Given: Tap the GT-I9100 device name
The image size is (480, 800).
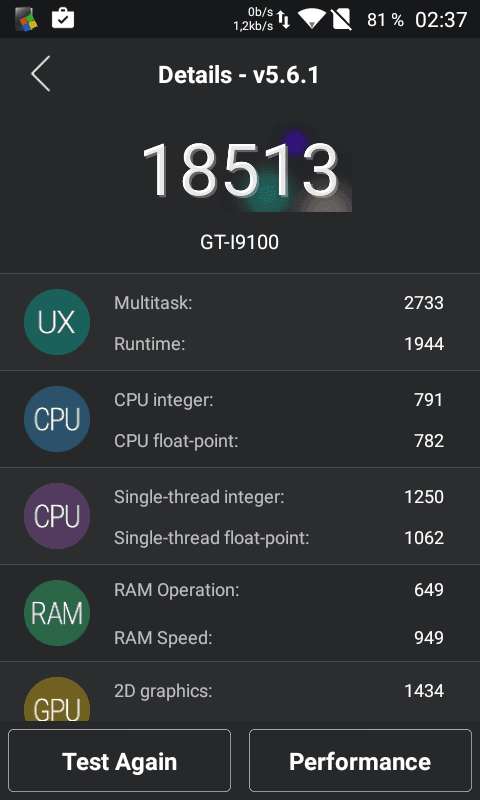Looking at the screenshot, I should [239, 242].
